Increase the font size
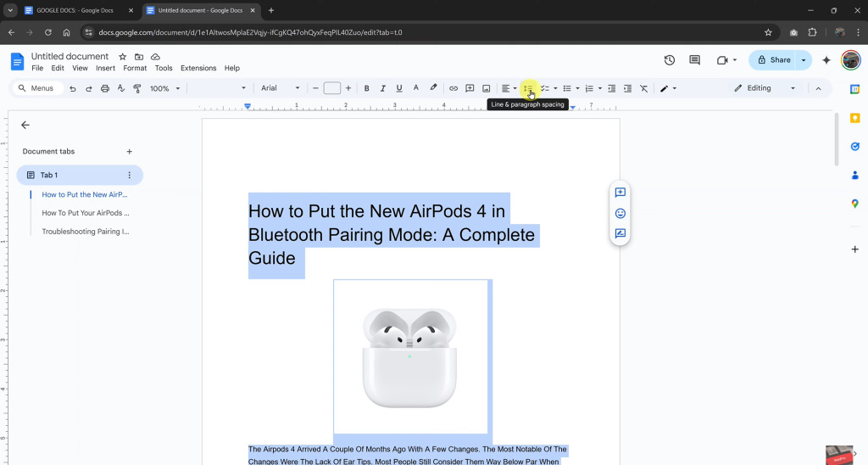This screenshot has width=868, height=465. (x=348, y=89)
